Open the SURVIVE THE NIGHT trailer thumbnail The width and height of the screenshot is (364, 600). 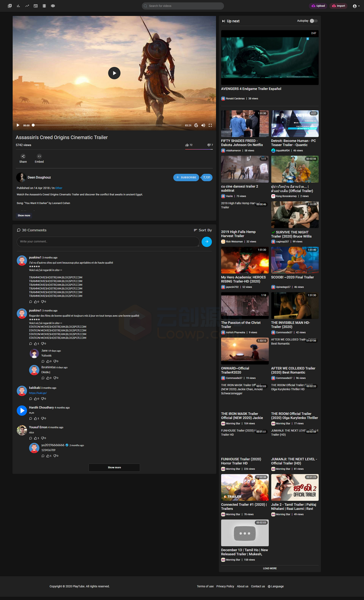pos(295,215)
